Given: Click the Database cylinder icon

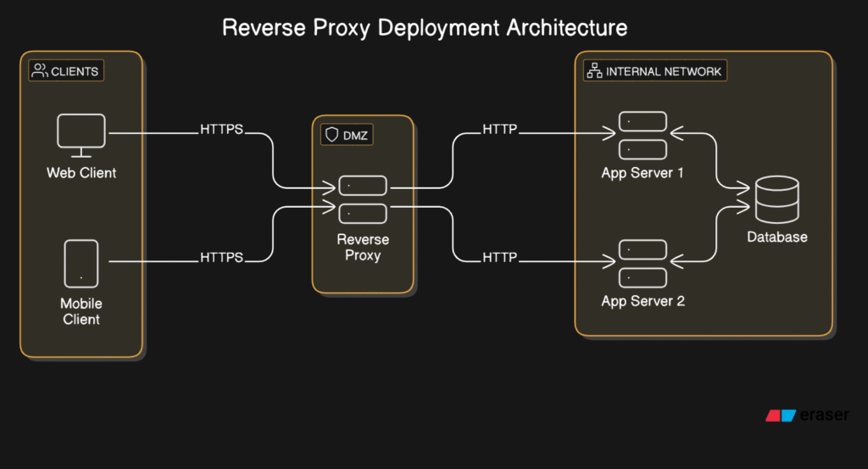Looking at the screenshot, I should [777, 199].
